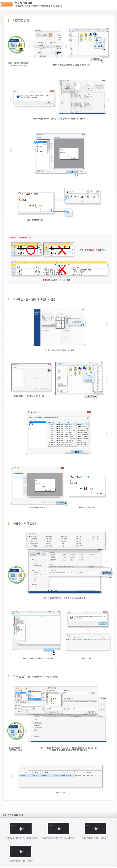Toggle underline 가 formatting
Screen dimensions: 117x868
(x=75, y=197)
